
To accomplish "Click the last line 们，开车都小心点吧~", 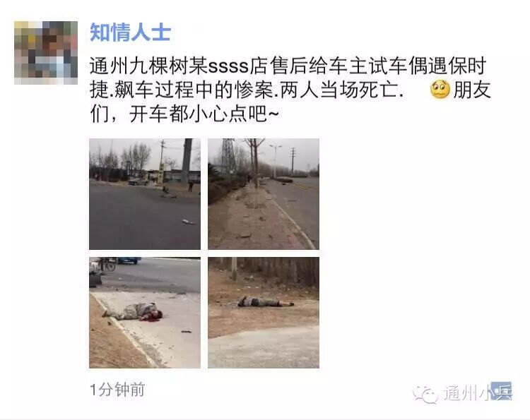I will [184, 114].
